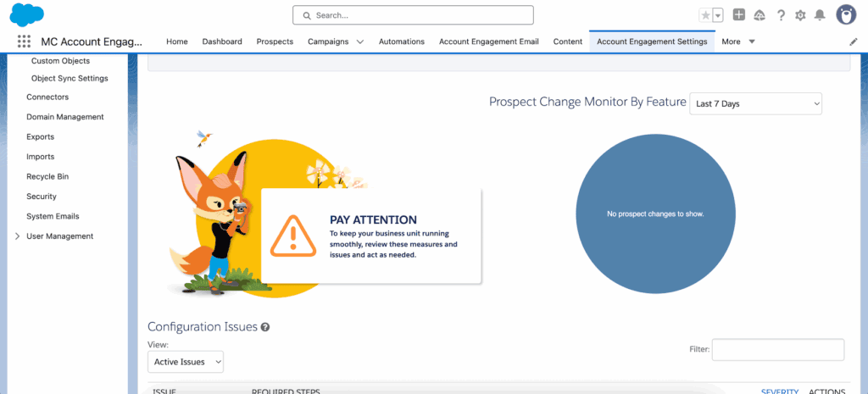Open the Active Issues view dropdown
Screen dimensions: 868x394
(x=186, y=361)
